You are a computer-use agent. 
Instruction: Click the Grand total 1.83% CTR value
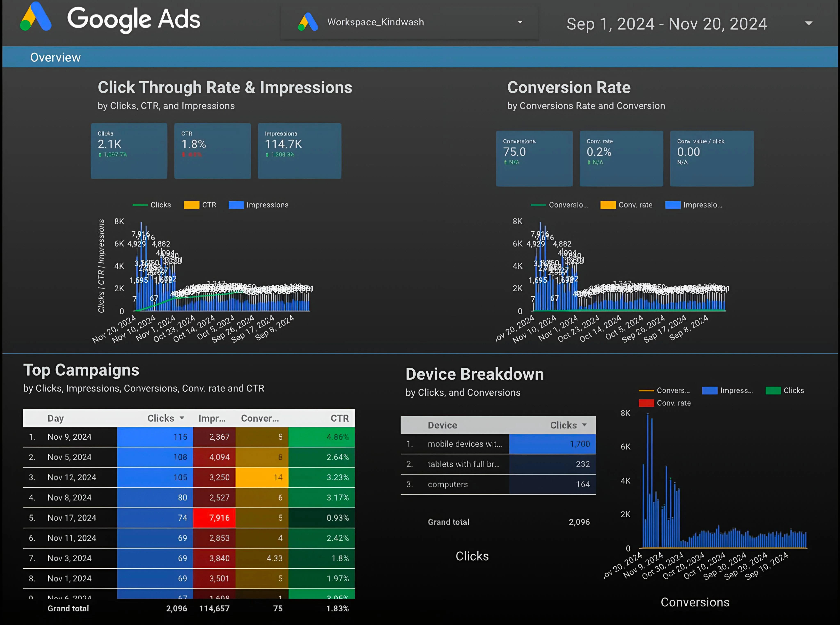point(338,609)
